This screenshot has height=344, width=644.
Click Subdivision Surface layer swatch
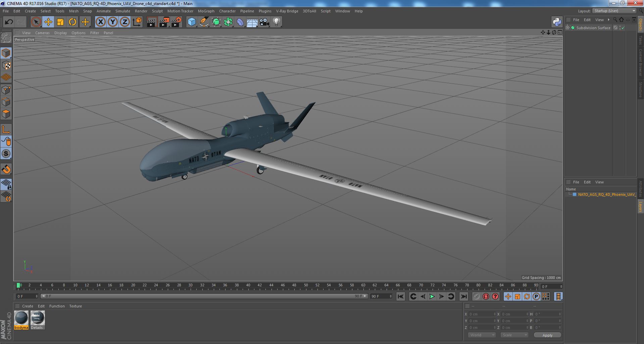click(615, 28)
